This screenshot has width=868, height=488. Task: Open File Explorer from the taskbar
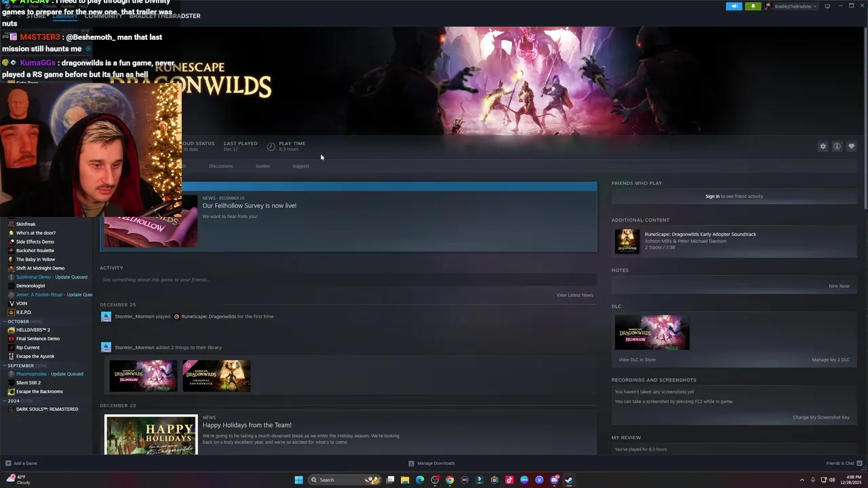click(x=405, y=480)
